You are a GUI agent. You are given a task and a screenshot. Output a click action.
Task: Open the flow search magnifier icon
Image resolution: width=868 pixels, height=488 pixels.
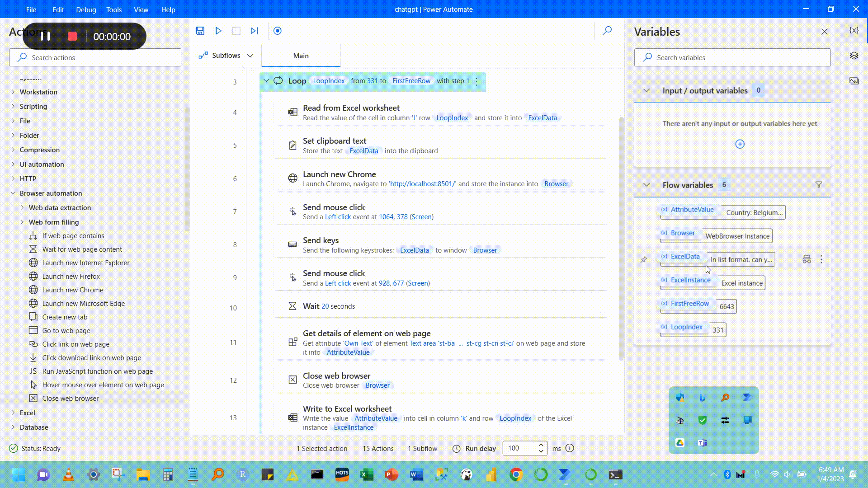click(607, 31)
